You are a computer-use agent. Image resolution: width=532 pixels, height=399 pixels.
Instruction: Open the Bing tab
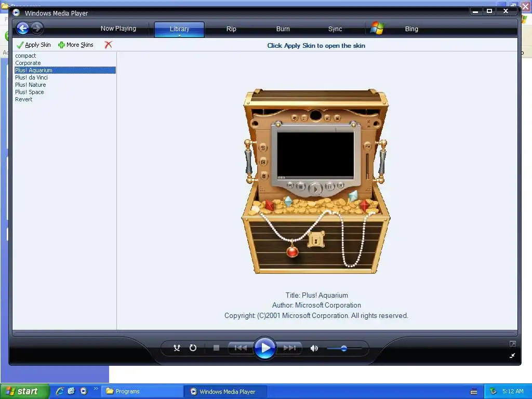tap(411, 29)
